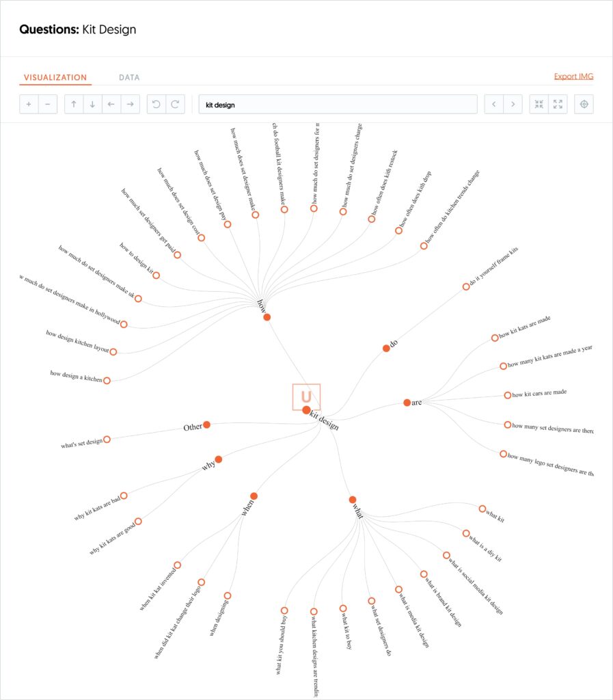Screen dimensions: 613x700
Task: Rotate the graph counterclockwise
Action: click(156, 105)
